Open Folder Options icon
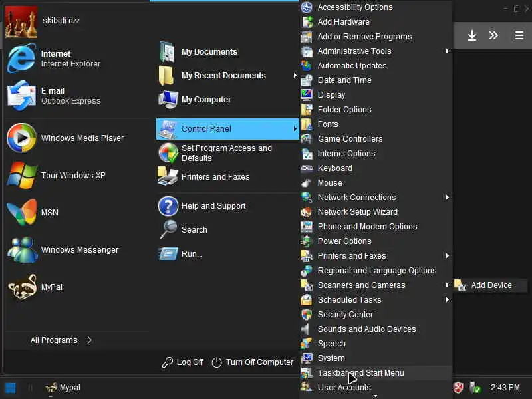Image resolution: width=532 pixels, height=399 pixels. point(307,109)
